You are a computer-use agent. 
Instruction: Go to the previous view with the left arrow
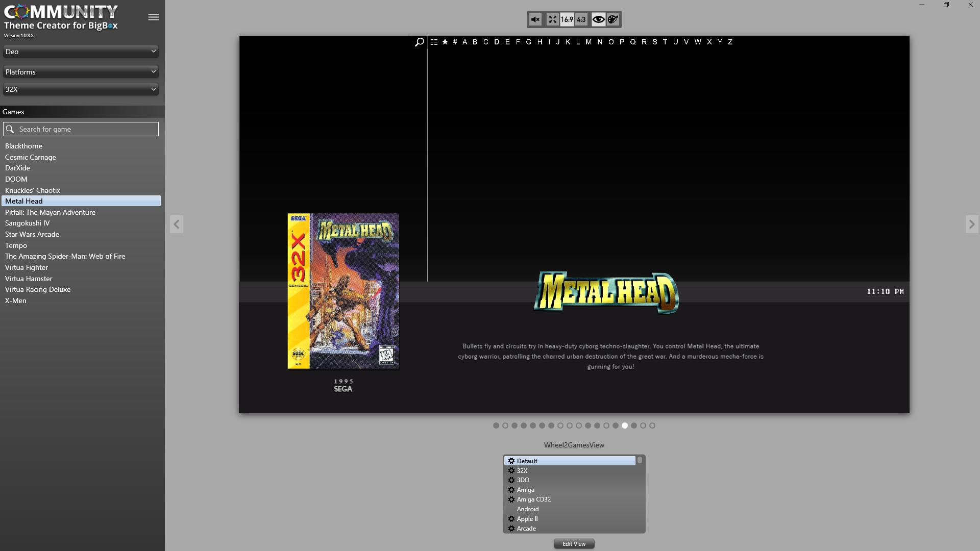176,224
